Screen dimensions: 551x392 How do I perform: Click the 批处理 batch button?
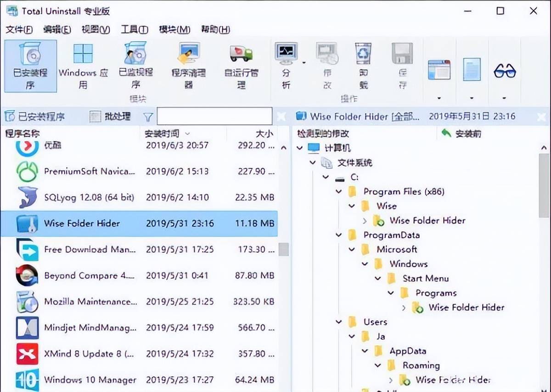110,117
